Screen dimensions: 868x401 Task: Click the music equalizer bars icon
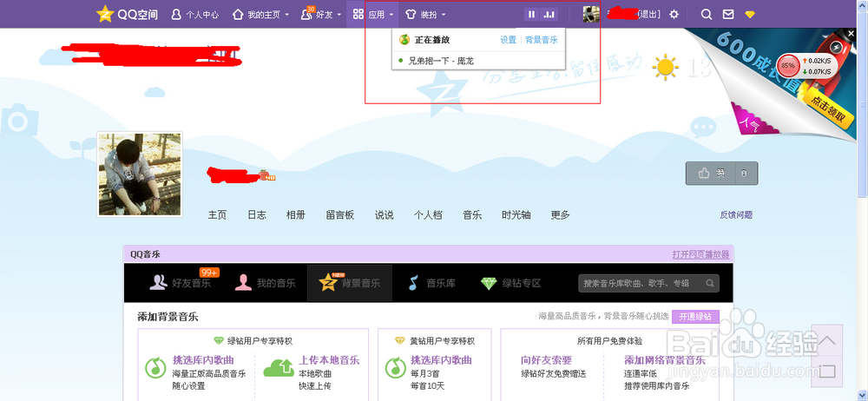tap(549, 15)
